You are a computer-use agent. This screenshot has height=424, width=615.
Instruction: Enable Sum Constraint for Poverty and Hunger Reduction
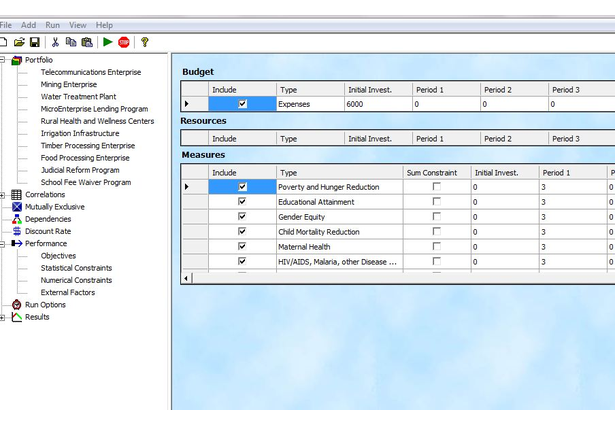[437, 186]
